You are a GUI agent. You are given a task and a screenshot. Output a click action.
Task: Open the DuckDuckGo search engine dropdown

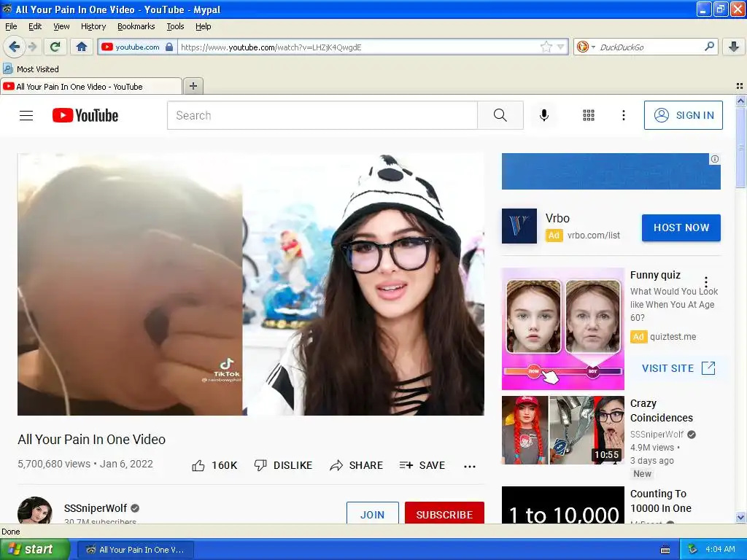[586, 47]
